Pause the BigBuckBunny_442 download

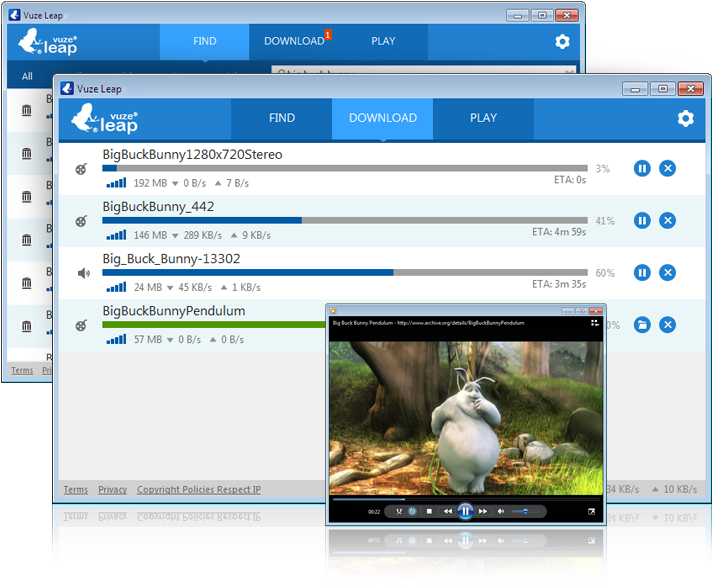click(x=642, y=220)
